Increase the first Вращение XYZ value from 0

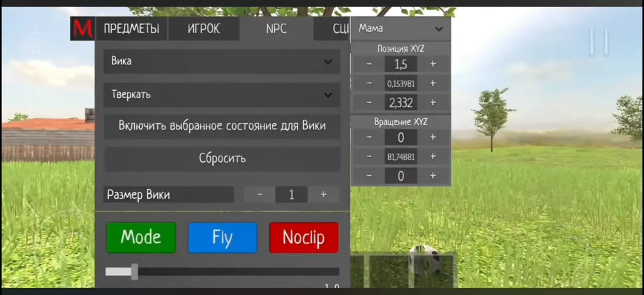[x=433, y=137]
